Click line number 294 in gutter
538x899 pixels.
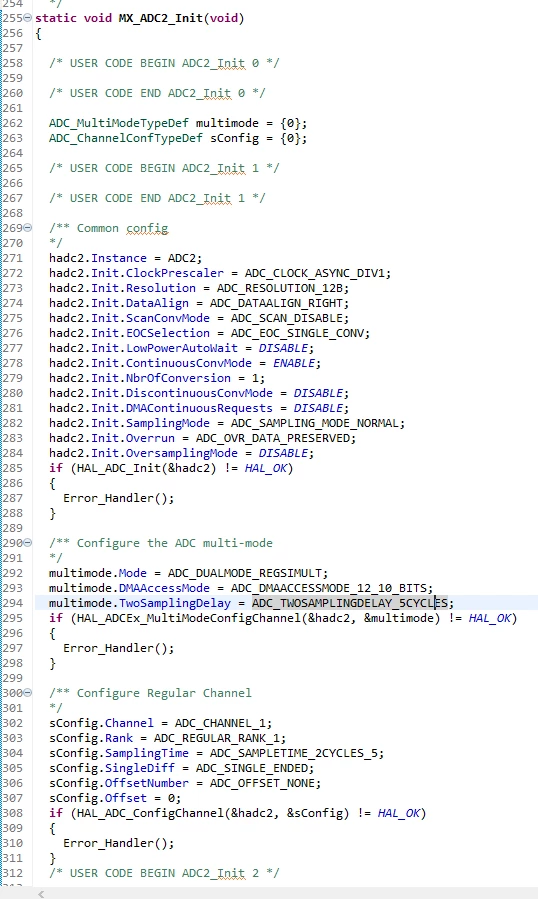12,603
